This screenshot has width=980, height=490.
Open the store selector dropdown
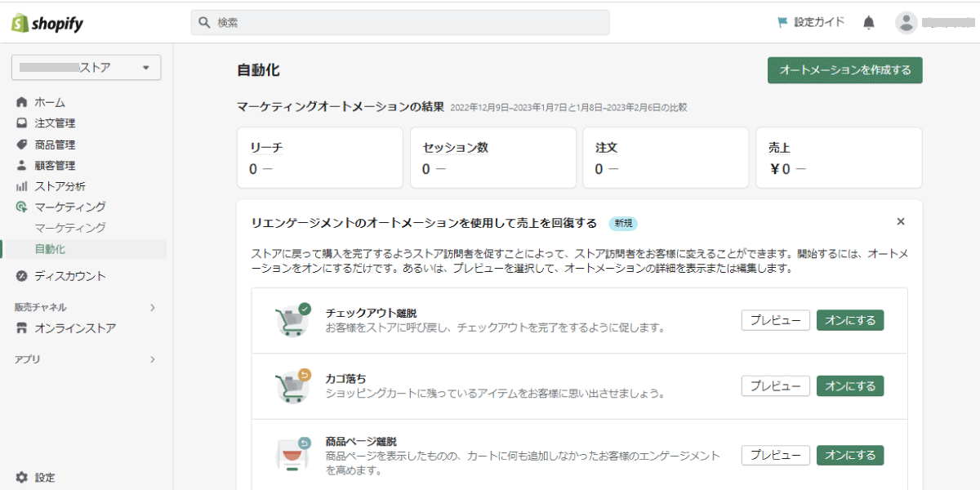coord(86,68)
